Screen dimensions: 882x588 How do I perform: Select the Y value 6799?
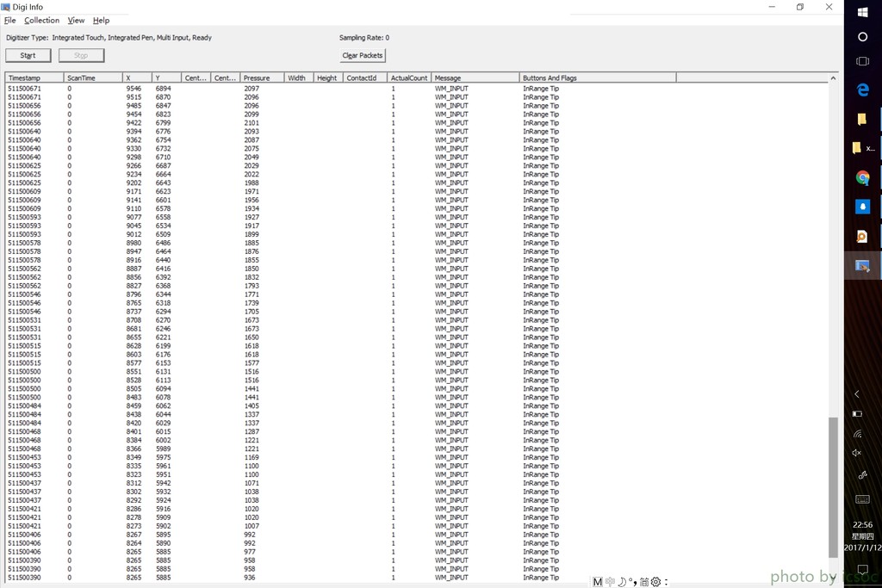[x=163, y=122]
